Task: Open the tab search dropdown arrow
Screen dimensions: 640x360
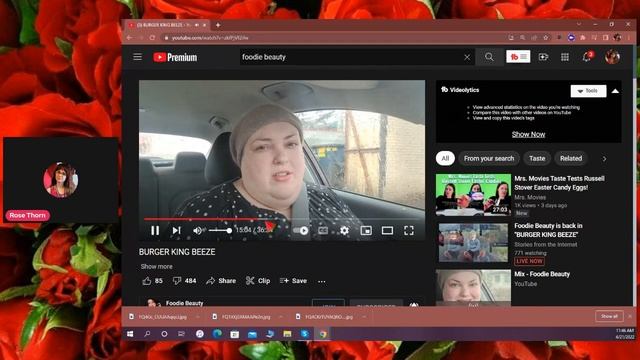Action: 579,24
